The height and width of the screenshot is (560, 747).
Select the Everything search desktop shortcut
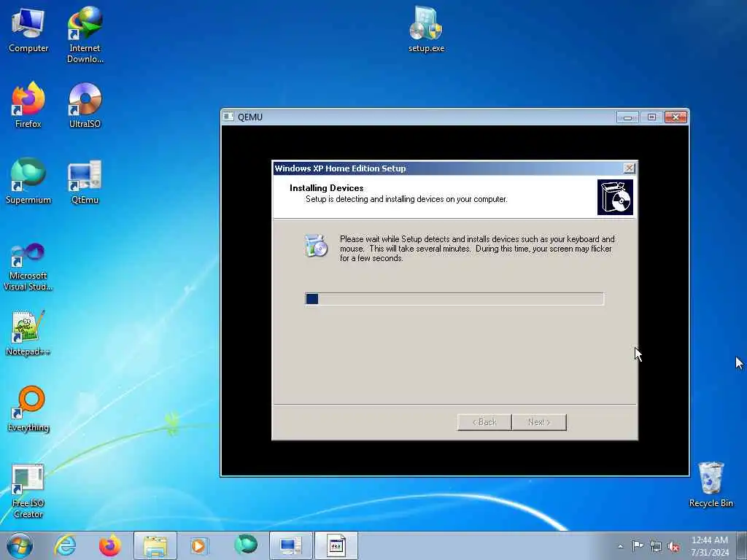click(28, 408)
